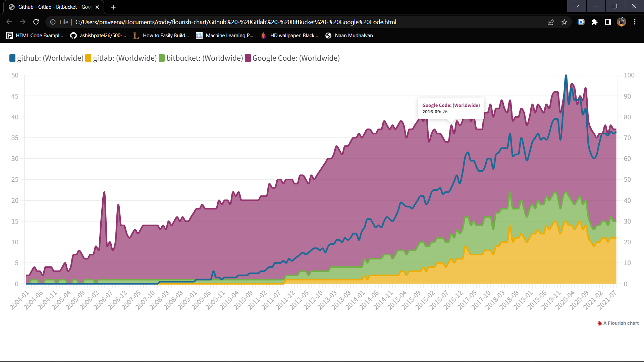Open a new browser tab
The width and height of the screenshot is (644, 362).
coord(113,7)
